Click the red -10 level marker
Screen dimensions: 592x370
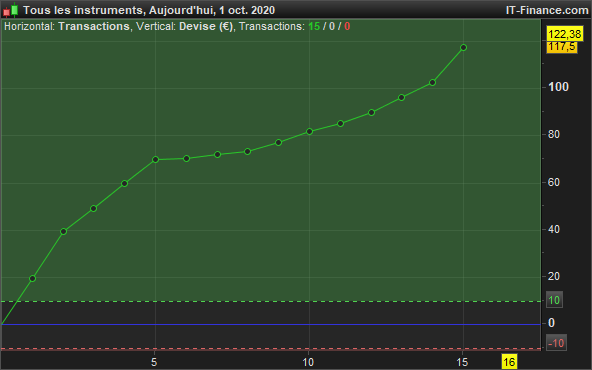pyautogui.click(x=556, y=343)
